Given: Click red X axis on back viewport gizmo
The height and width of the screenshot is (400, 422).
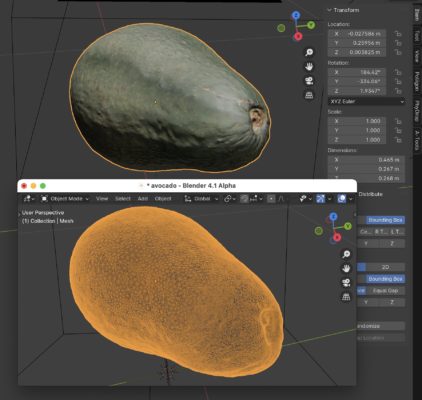Looking at the screenshot, I should 298,36.
